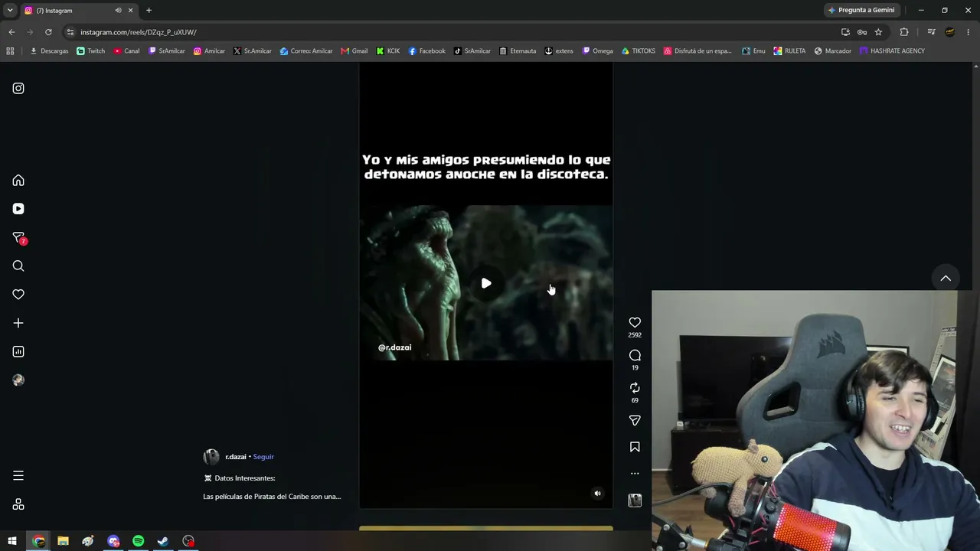The width and height of the screenshot is (980, 551).
Task: Open the password manager key icon
Action: point(862,32)
